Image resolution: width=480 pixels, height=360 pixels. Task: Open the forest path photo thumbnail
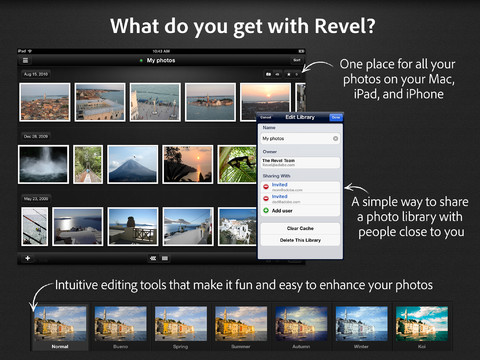[88, 164]
